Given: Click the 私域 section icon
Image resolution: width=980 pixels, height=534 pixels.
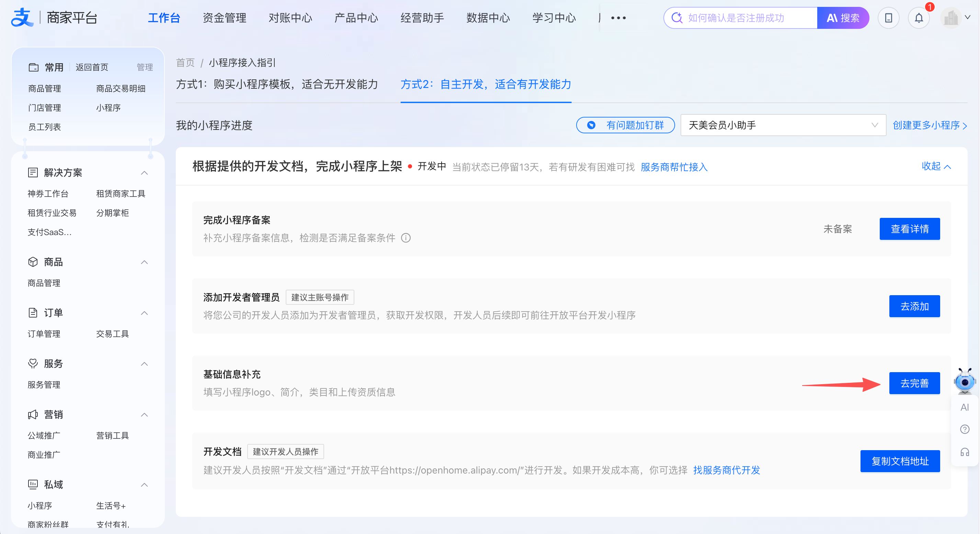Looking at the screenshot, I should tap(33, 485).
